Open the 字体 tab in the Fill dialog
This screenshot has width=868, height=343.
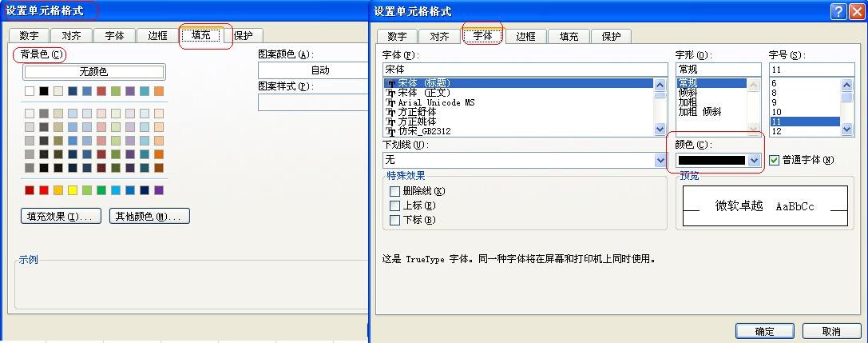[115, 35]
